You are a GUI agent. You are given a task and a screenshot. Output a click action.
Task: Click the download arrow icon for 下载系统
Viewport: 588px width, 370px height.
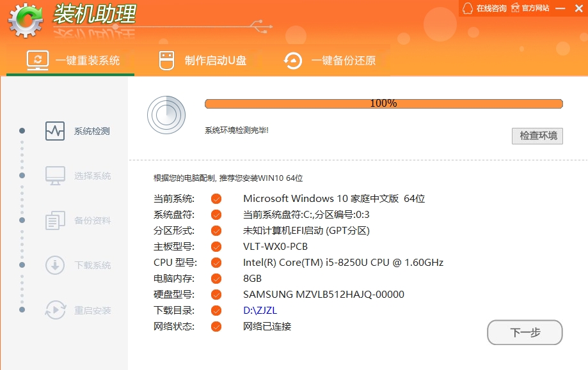pyautogui.click(x=55, y=265)
